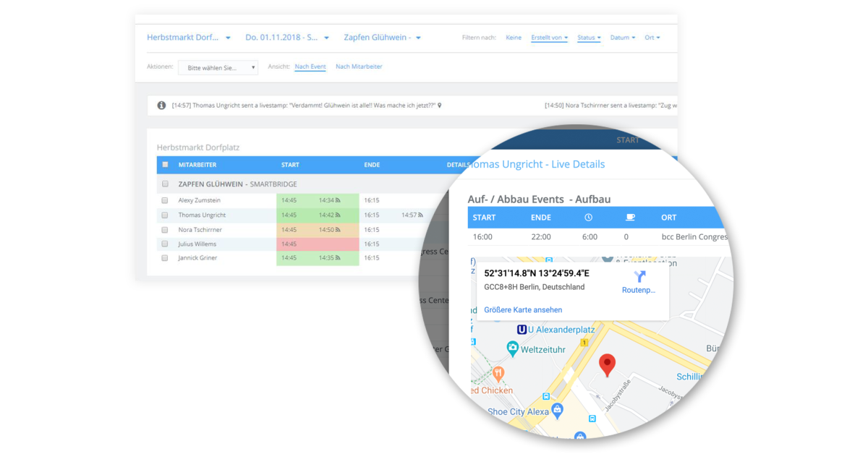Click the route planner arrow icon
This screenshot has height=454, width=868.
[x=639, y=276]
